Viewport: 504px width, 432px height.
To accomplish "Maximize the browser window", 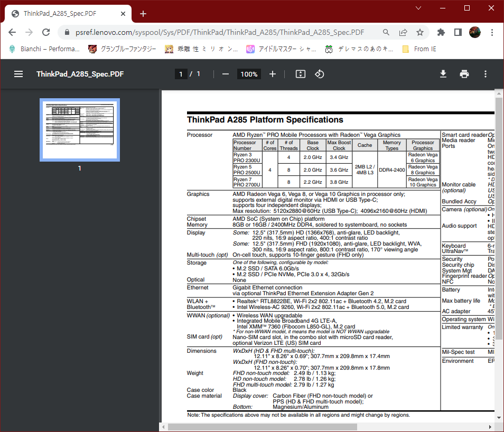I will pos(466,8).
